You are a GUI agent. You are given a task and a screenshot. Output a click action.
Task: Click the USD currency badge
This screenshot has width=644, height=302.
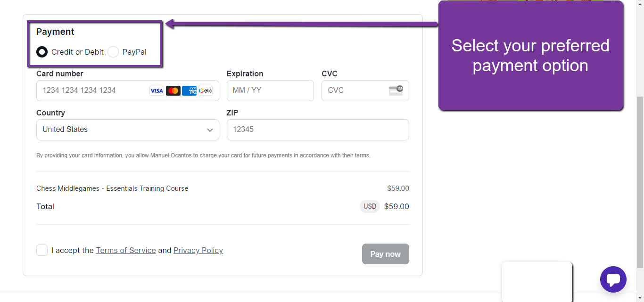click(370, 206)
